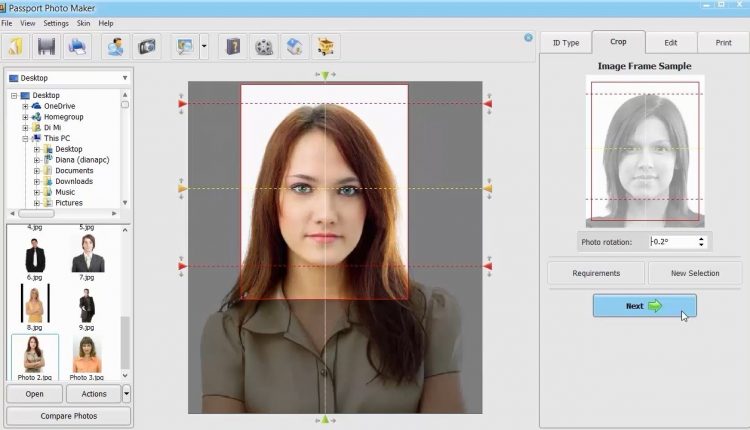This screenshot has width=750, height=430.
Task: Select Diana (dianapc) in the folder tree
Action: 82,160
